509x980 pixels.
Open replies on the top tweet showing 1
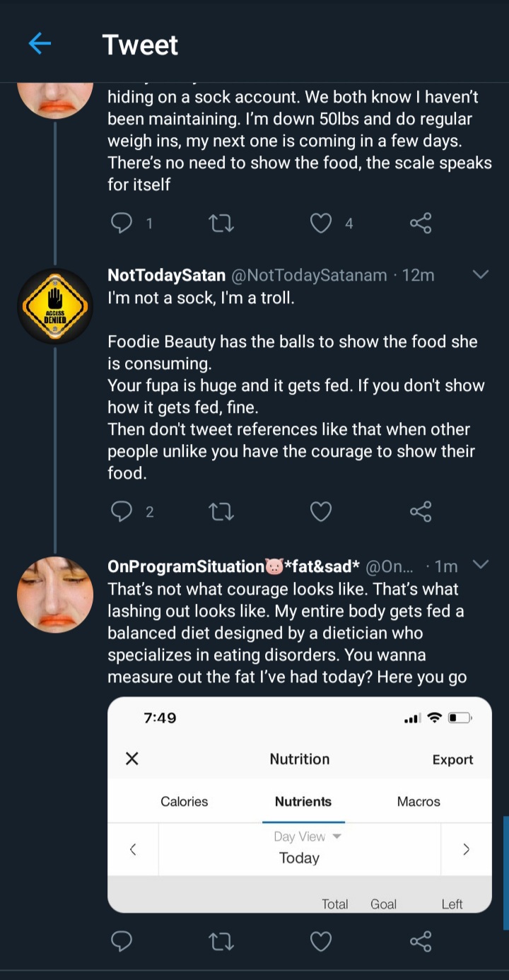click(122, 223)
